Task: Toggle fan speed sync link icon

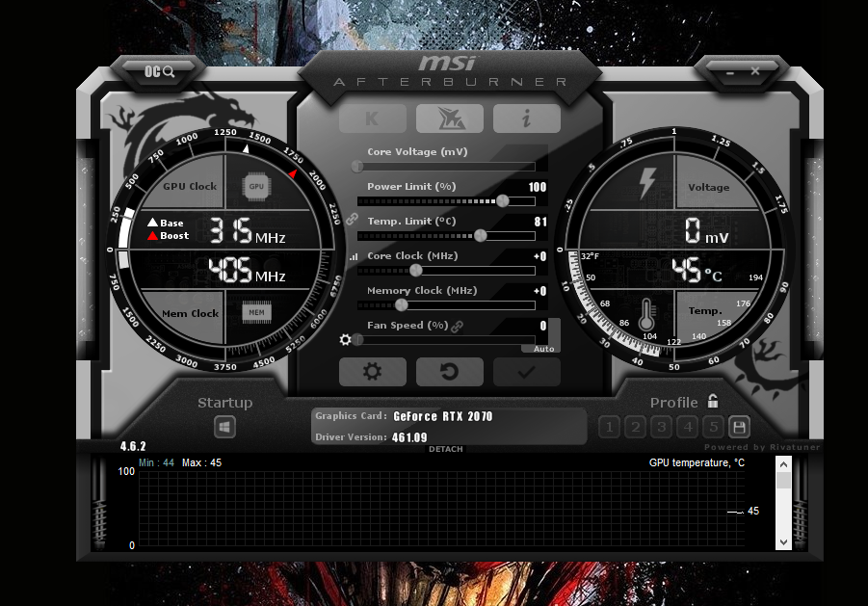Action: (457, 327)
